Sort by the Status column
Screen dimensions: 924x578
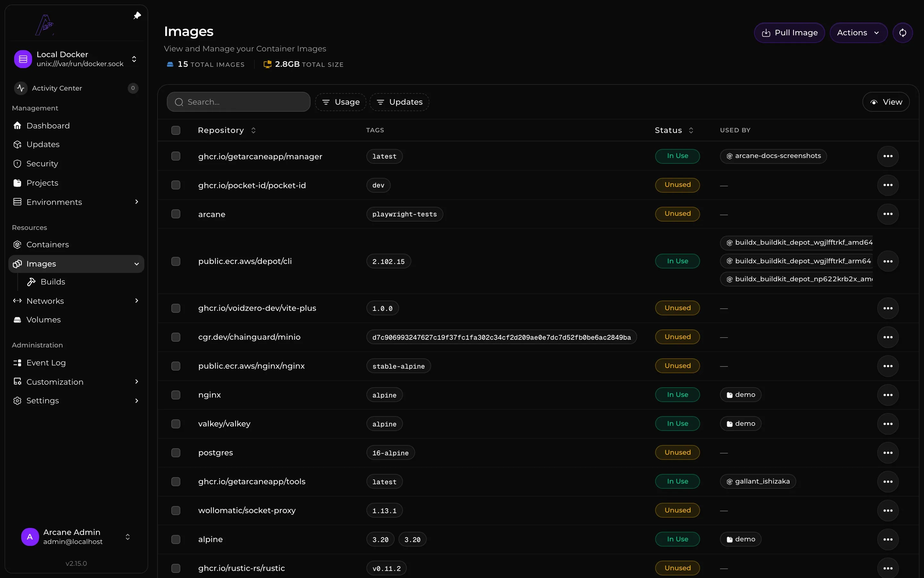pyautogui.click(x=674, y=130)
